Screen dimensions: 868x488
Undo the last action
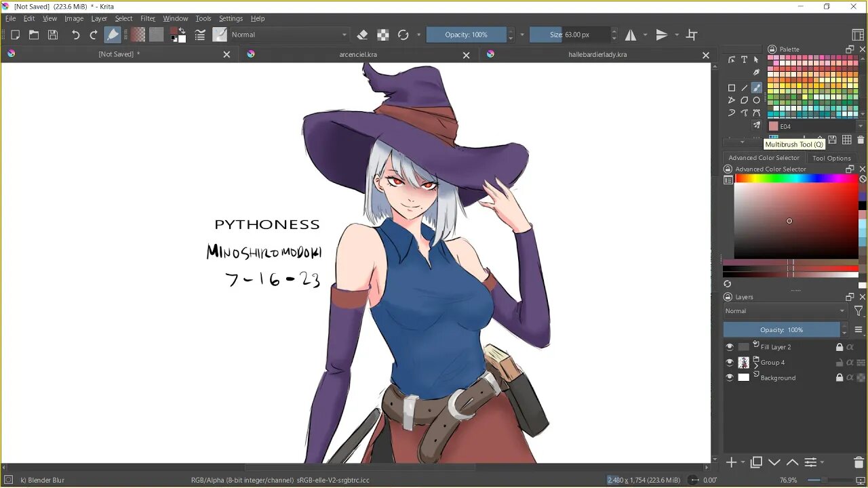(x=75, y=35)
